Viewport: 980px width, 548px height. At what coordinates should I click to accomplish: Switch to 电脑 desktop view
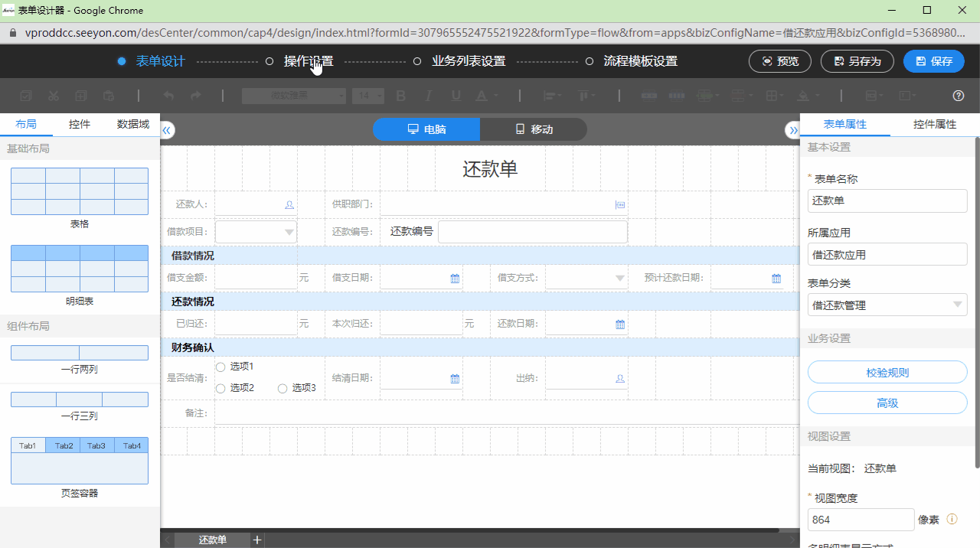pyautogui.click(x=426, y=129)
